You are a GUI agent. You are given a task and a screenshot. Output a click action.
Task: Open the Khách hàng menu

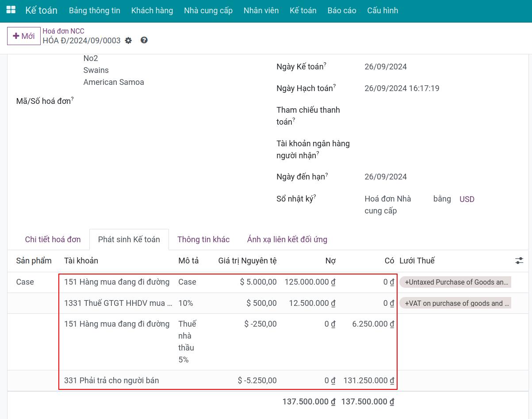tap(152, 11)
